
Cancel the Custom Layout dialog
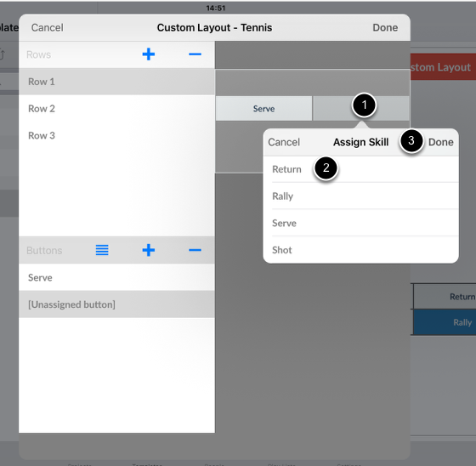click(x=48, y=28)
